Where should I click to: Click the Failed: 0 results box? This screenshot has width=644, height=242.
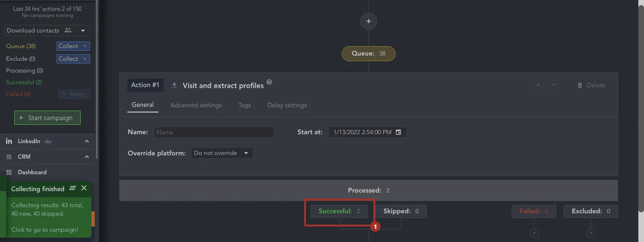point(534,211)
